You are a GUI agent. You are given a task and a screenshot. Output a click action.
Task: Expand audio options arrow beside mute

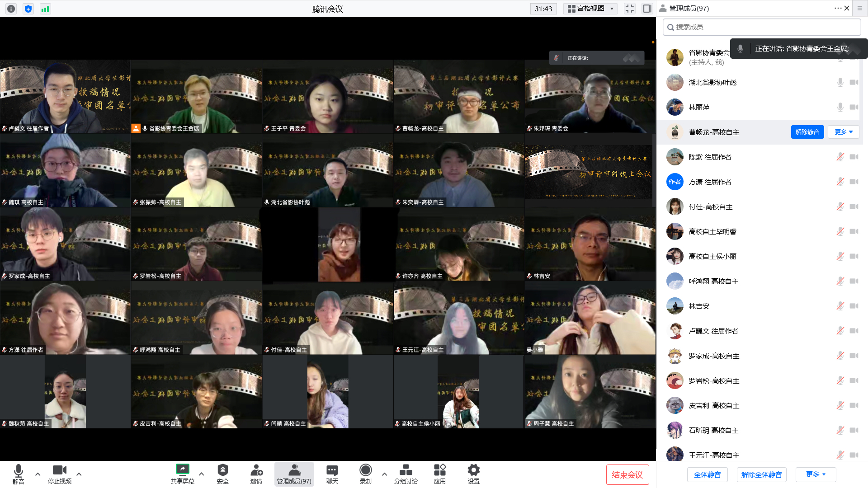coord(38,474)
